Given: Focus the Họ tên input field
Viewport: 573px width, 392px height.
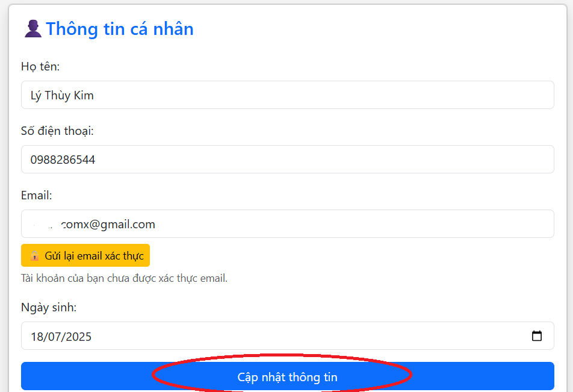Looking at the screenshot, I should (x=287, y=95).
